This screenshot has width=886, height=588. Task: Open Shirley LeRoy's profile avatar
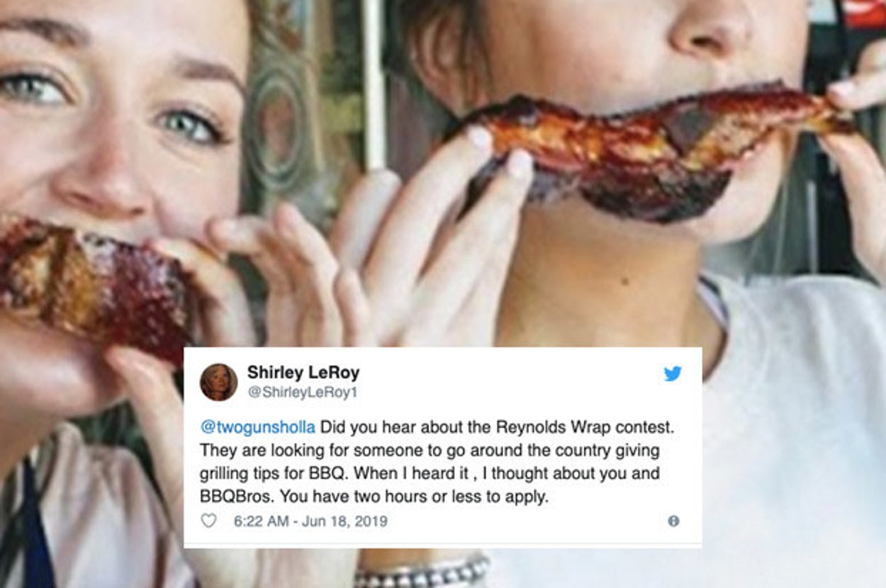[218, 382]
